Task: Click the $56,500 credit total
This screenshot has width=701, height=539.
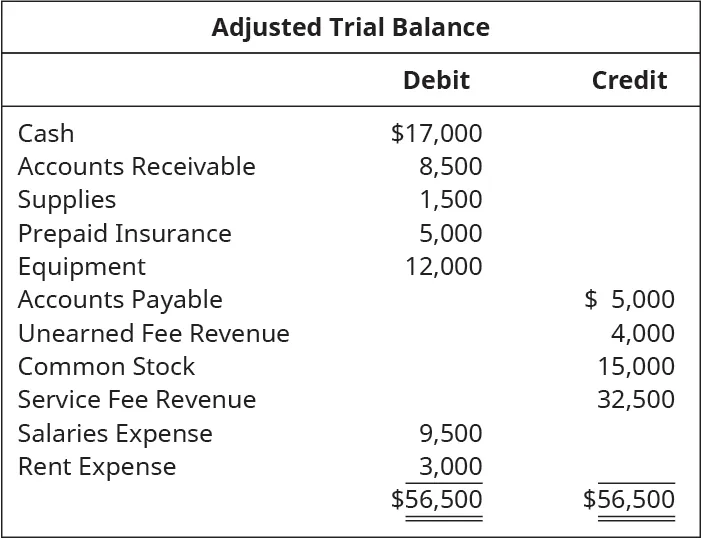Action: point(629,499)
